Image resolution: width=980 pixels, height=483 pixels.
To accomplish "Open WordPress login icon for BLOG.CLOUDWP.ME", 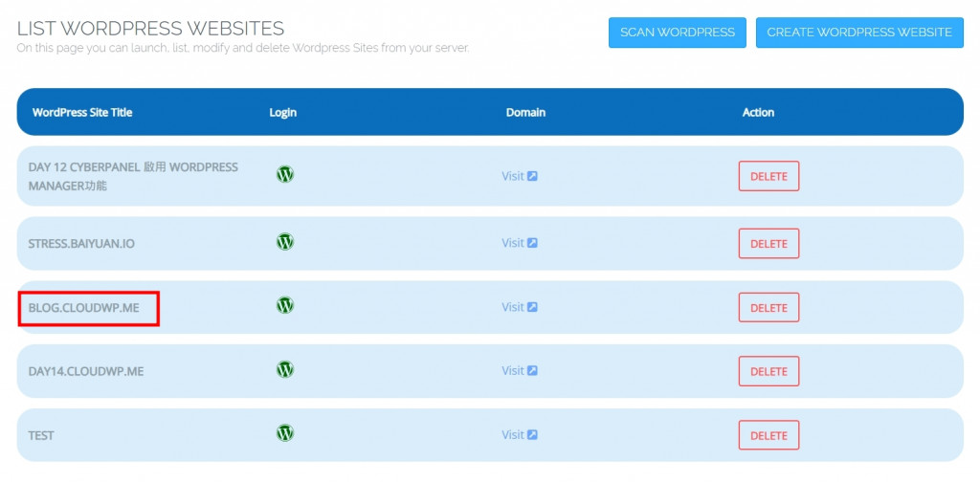I will click(285, 305).
